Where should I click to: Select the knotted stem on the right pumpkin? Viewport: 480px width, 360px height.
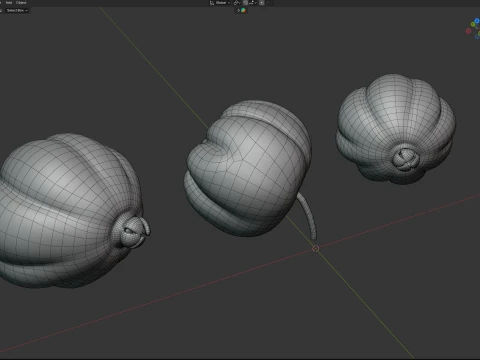[x=405, y=159]
